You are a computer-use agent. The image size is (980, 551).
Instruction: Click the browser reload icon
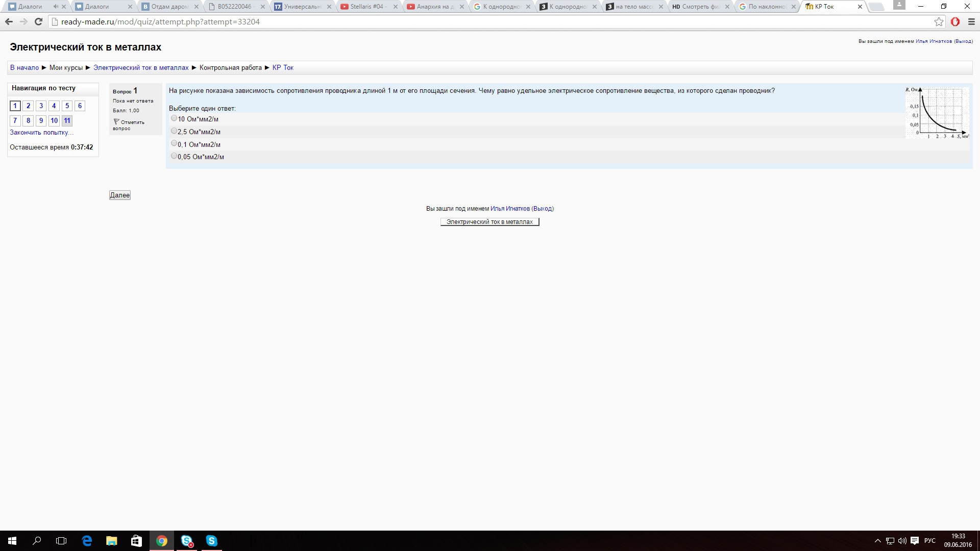tap(38, 22)
